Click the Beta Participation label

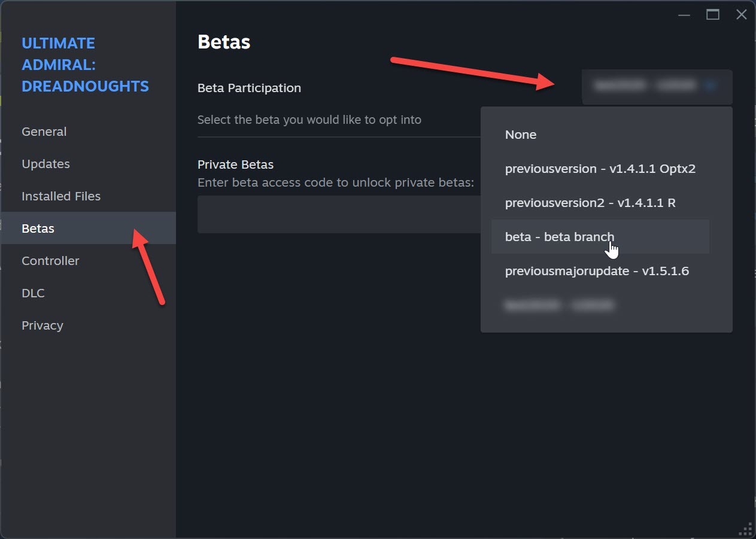click(x=249, y=88)
